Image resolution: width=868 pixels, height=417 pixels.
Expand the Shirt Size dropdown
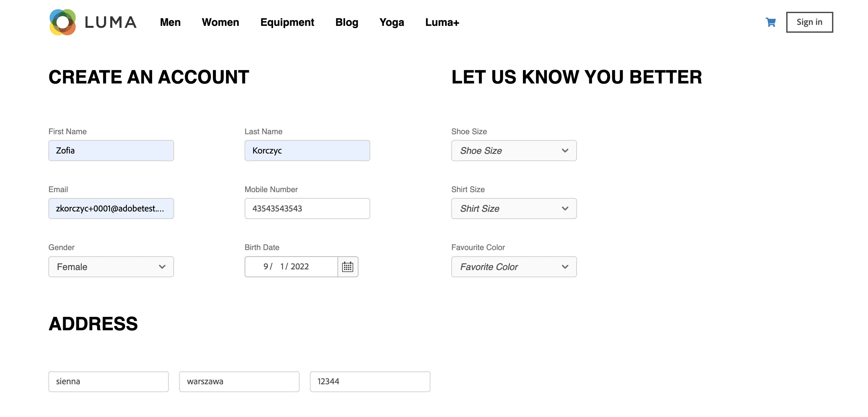(x=514, y=209)
